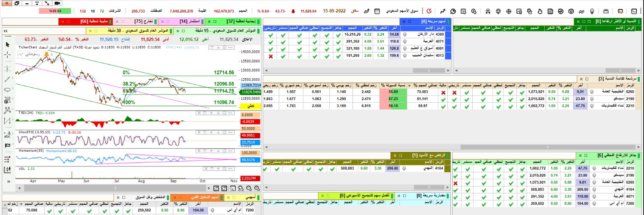This screenshot has height=215, width=644.
Task: Click the last magnifier icon under the chart
Action: (x=257, y=188)
